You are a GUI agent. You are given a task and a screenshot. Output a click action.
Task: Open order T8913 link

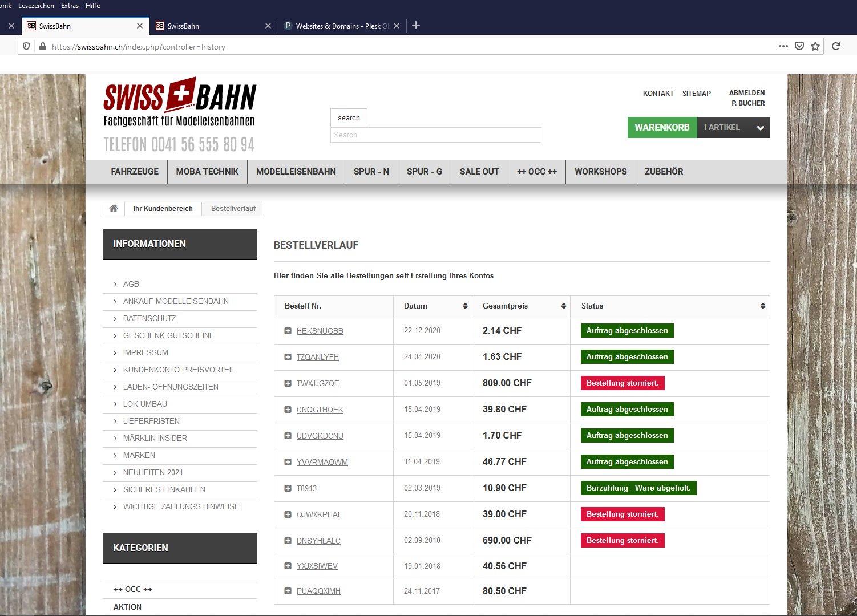pyautogui.click(x=306, y=488)
